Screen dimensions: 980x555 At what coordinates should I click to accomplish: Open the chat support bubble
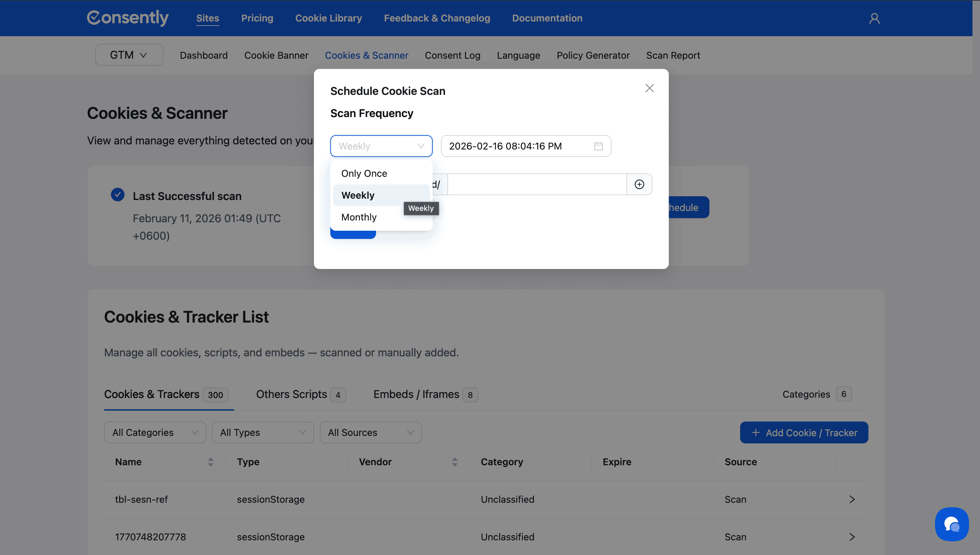951,524
